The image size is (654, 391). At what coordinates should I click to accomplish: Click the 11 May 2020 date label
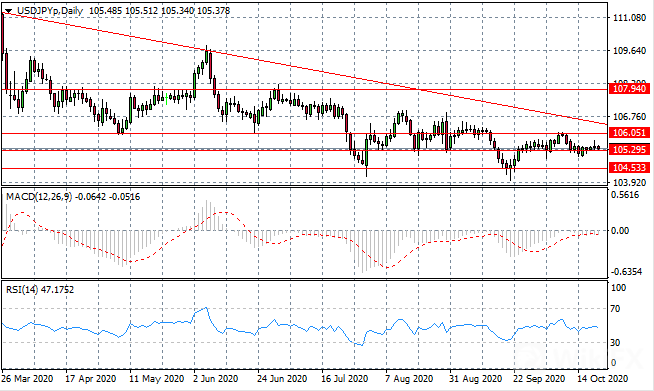tap(157, 379)
